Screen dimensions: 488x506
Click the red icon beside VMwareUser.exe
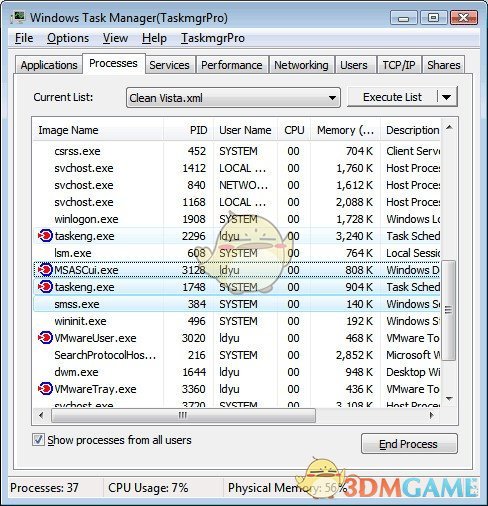coord(45,338)
